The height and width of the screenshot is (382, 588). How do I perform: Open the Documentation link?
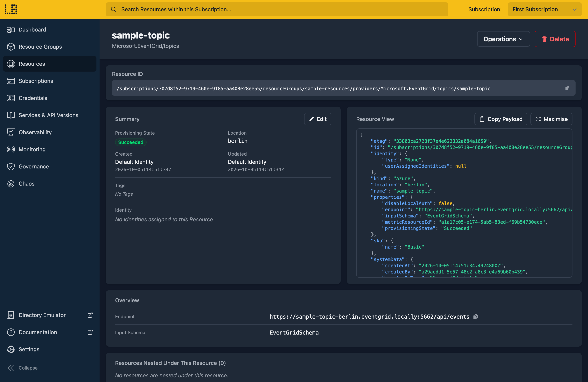tap(50, 332)
